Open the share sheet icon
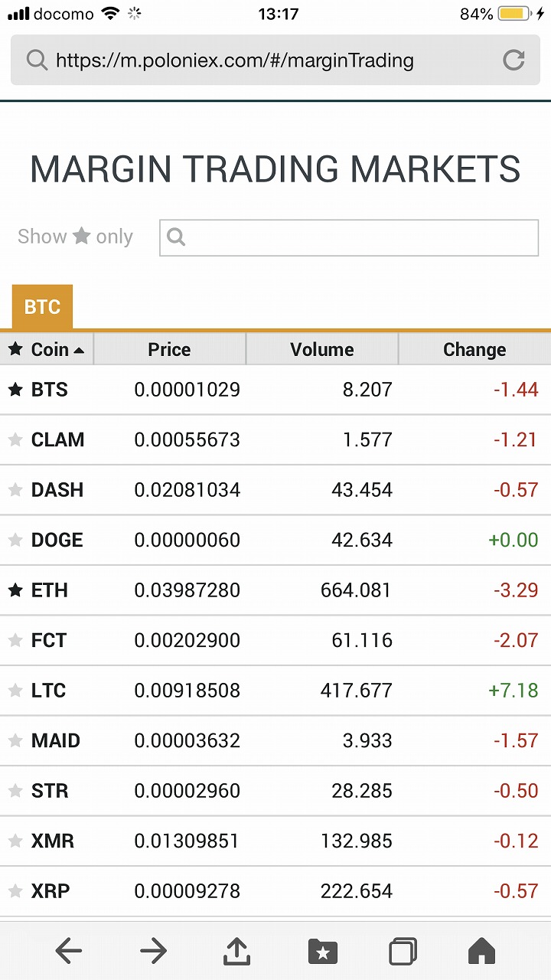 (x=237, y=951)
